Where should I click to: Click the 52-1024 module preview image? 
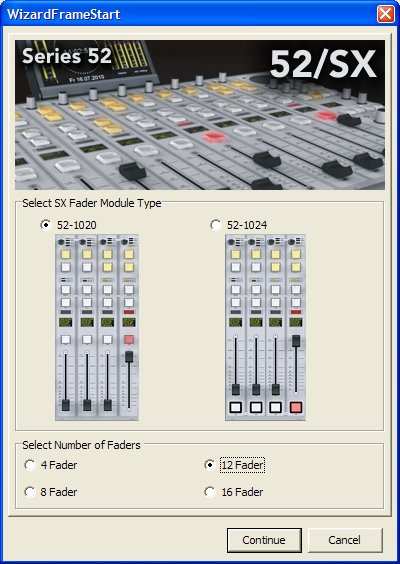[x=265, y=327]
